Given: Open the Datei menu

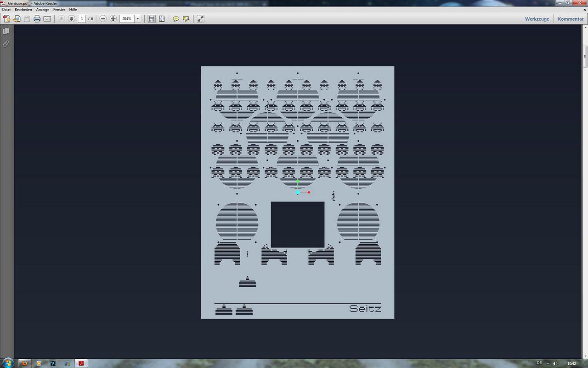Looking at the screenshot, I should (x=6, y=10).
